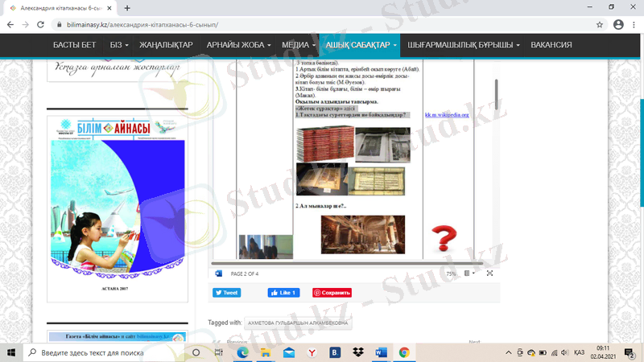Screen dimensions: 644x362
Task: Open the Mail app in taskbar
Action: pos(289,352)
